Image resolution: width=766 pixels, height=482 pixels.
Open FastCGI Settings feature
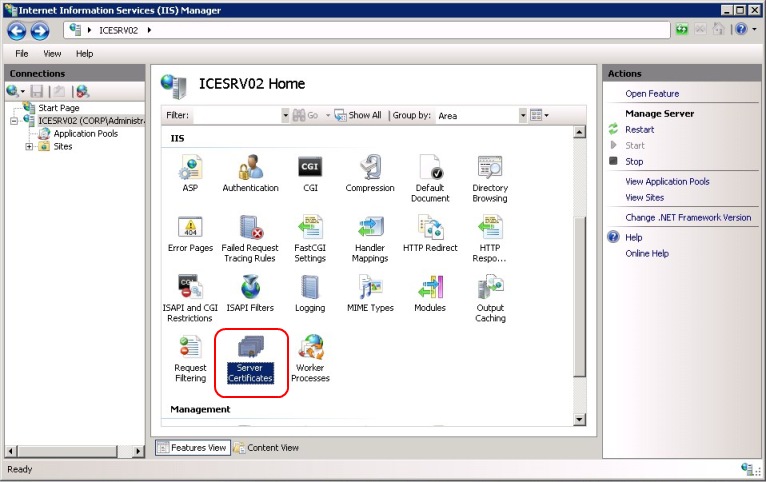(x=310, y=238)
